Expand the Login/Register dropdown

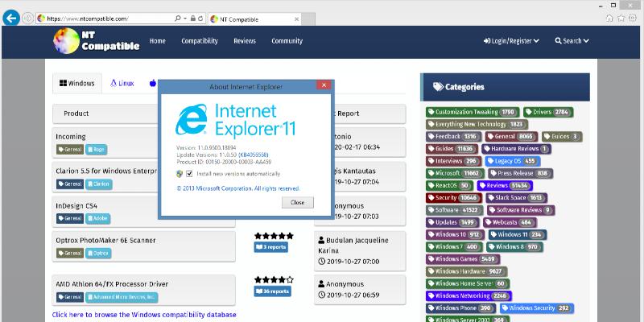(511, 41)
